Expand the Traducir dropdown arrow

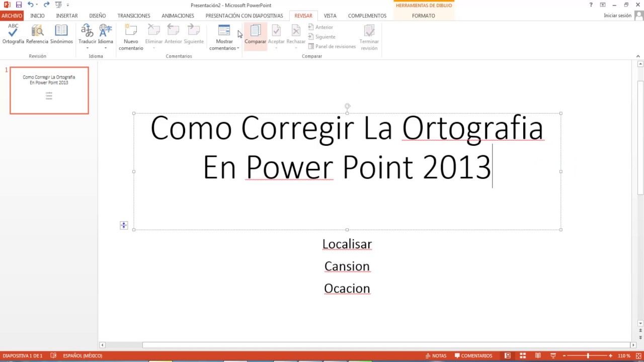(87, 48)
